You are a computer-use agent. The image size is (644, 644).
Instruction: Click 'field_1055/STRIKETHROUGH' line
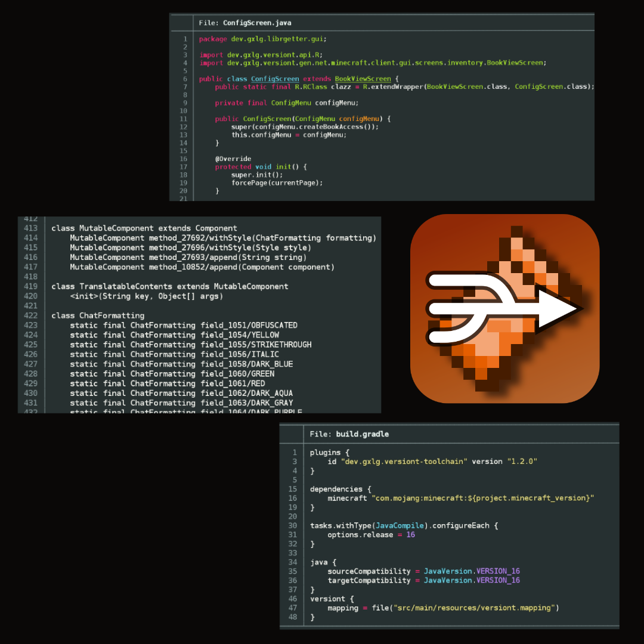click(191, 345)
